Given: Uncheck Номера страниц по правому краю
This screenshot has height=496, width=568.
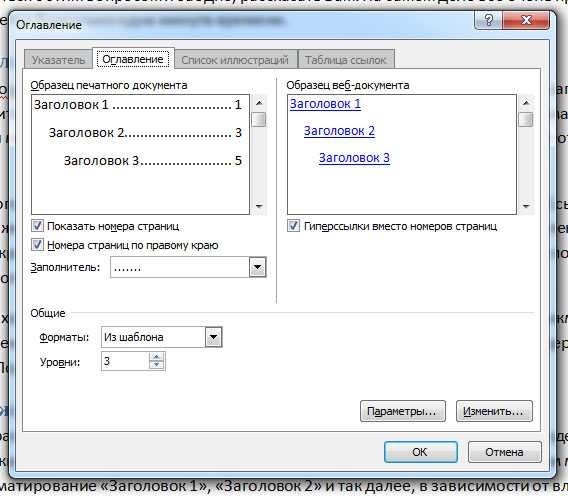Looking at the screenshot, I should click(37, 245).
